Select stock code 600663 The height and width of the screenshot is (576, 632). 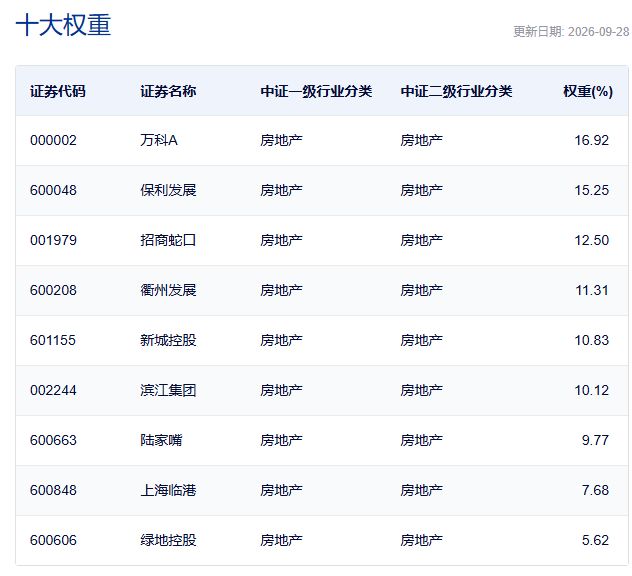(x=53, y=440)
